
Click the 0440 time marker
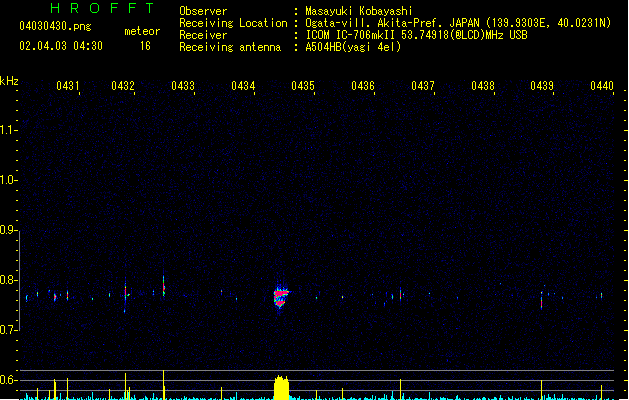pos(602,86)
